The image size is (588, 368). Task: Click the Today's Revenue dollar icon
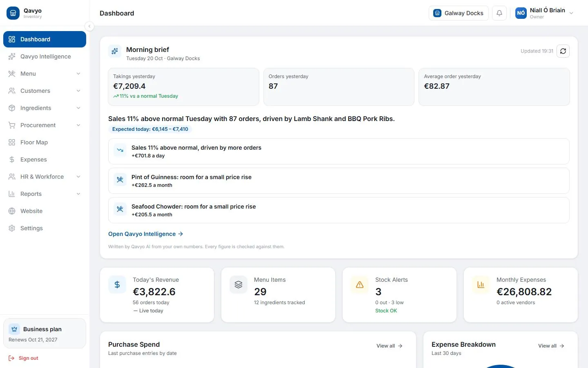tap(117, 285)
